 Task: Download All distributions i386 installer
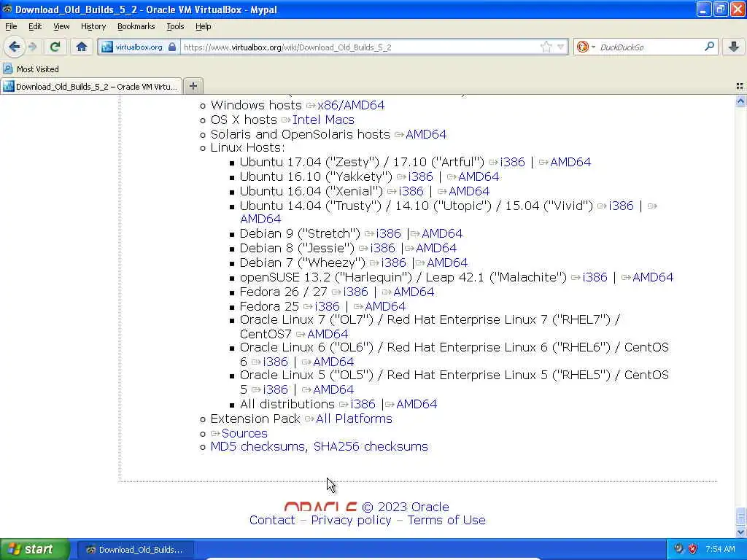[x=363, y=404]
